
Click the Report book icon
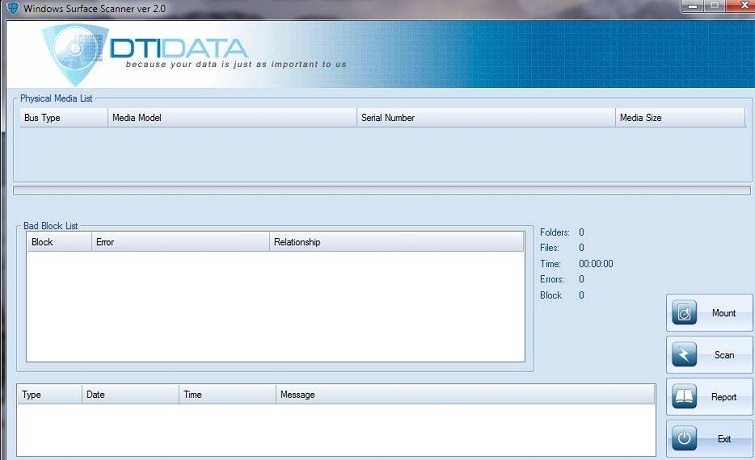(x=685, y=397)
